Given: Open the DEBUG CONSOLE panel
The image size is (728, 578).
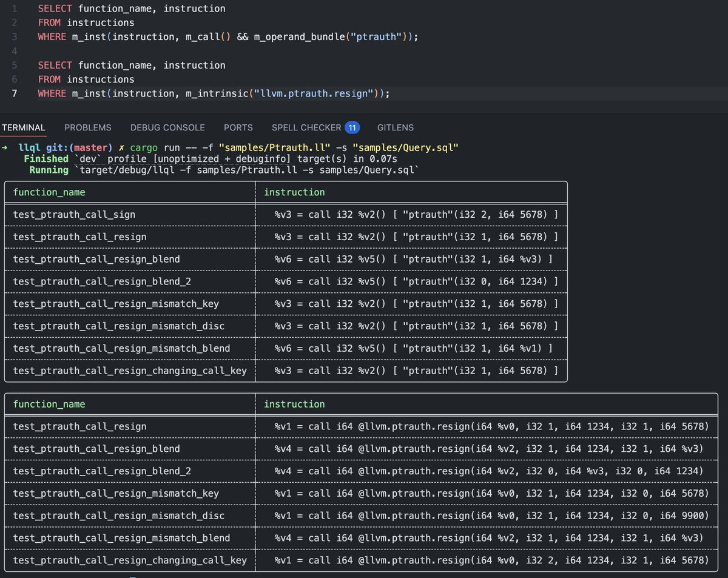Looking at the screenshot, I should (167, 127).
